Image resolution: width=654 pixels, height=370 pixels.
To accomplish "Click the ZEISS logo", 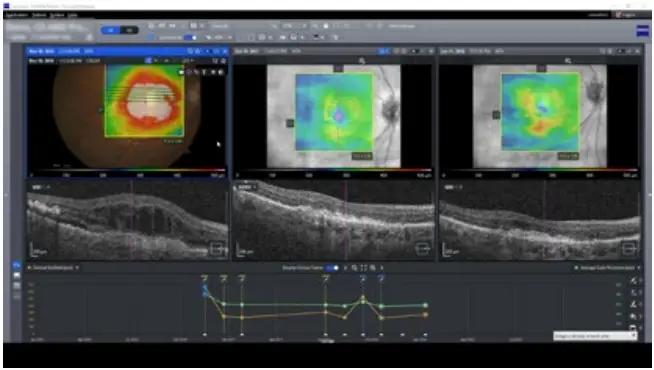I will [643, 31].
